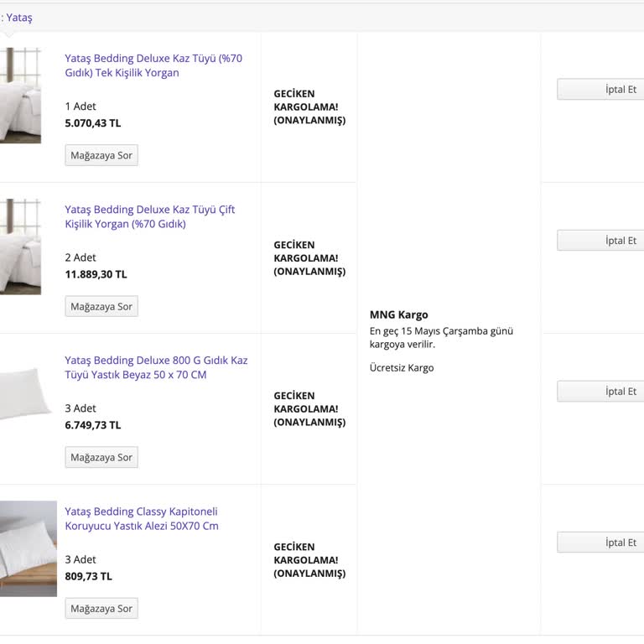Click the MNG Kargo shipping label
This screenshot has width=644, height=644.
[399, 314]
